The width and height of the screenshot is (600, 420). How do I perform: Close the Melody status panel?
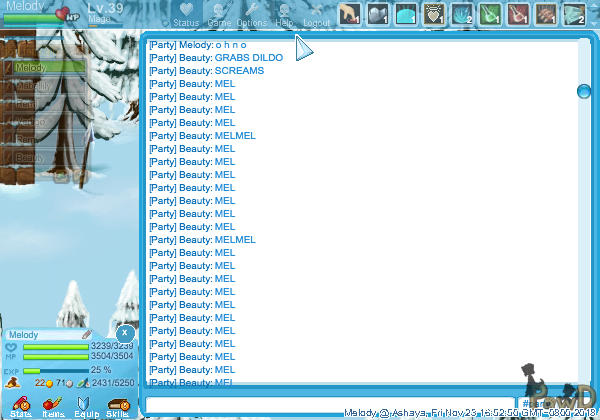[124, 333]
